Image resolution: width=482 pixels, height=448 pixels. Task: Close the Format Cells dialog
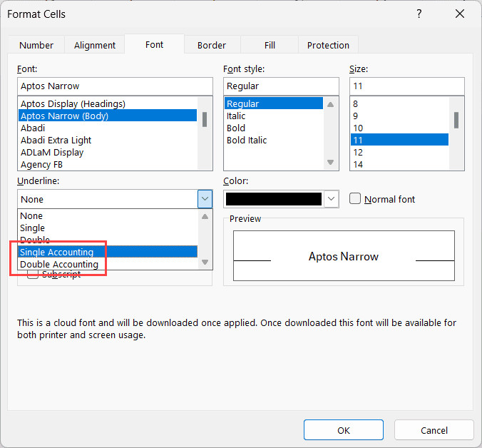pos(458,14)
